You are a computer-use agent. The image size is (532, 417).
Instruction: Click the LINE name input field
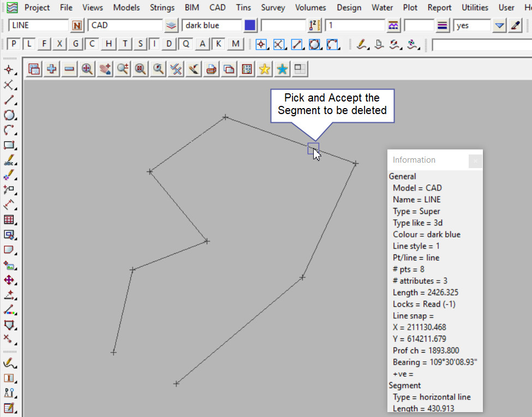coord(38,26)
